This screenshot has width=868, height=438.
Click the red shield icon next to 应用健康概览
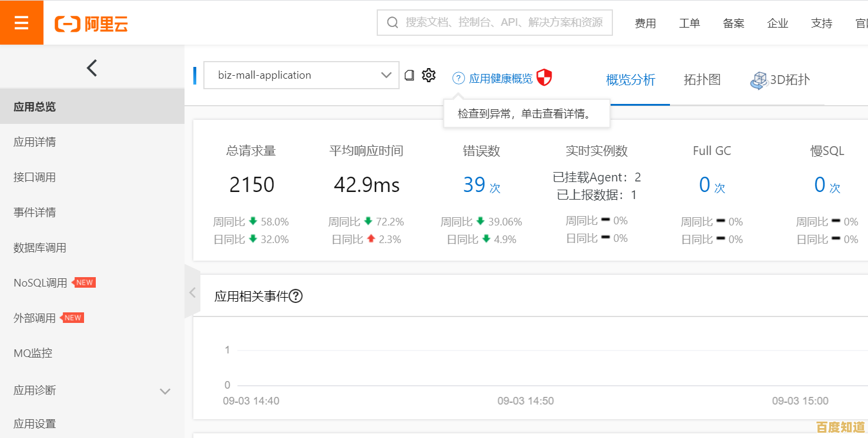(543, 76)
